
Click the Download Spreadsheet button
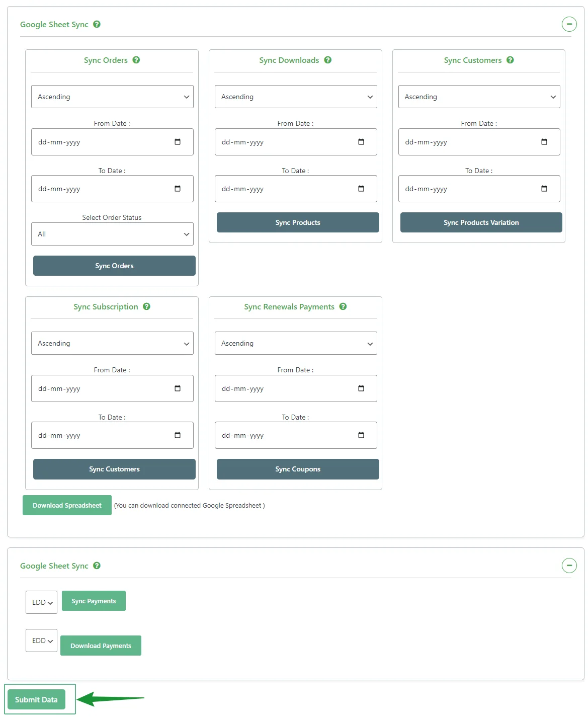coord(67,505)
